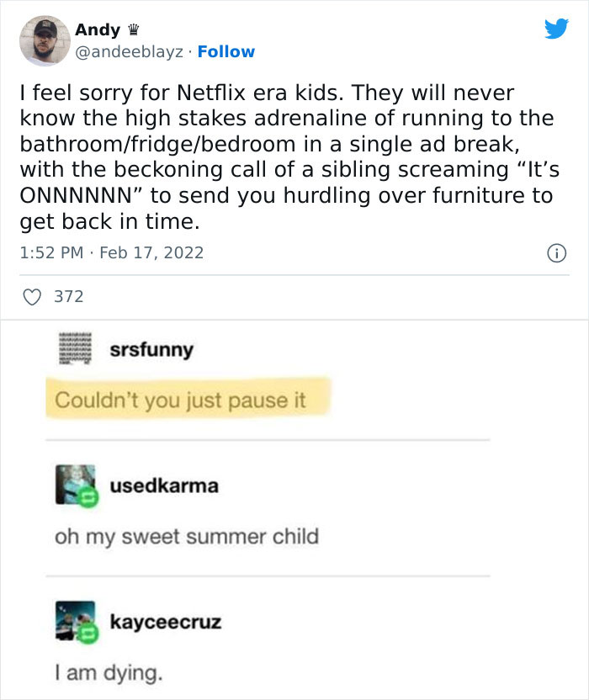Like the tweet with the heart icon
This screenshot has height=700, width=589.
(x=32, y=297)
